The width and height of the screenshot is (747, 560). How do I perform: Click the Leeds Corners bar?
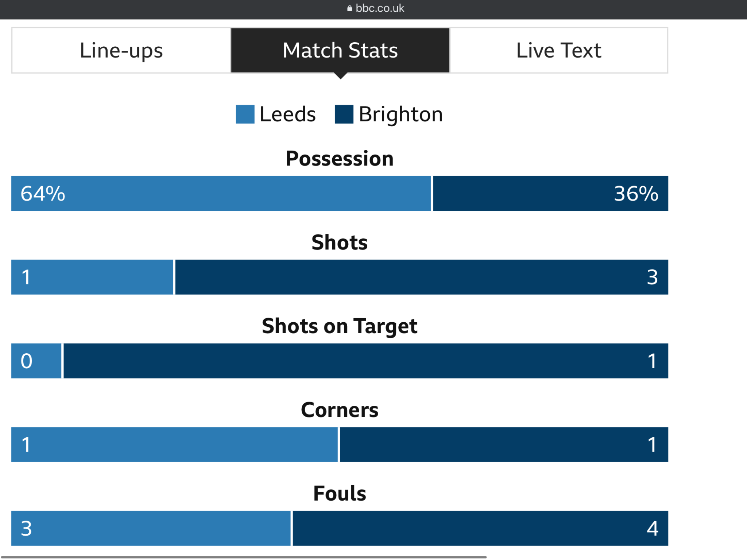click(174, 444)
